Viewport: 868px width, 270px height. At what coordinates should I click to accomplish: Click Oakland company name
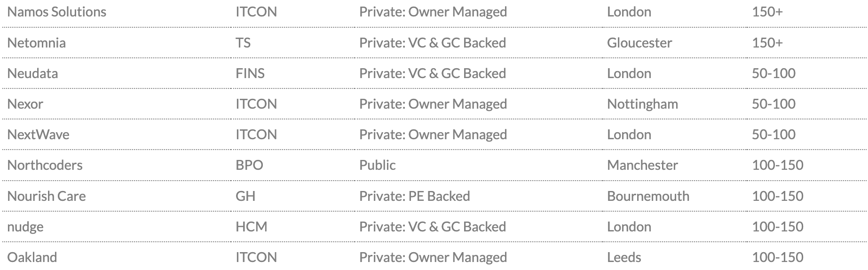32,257
